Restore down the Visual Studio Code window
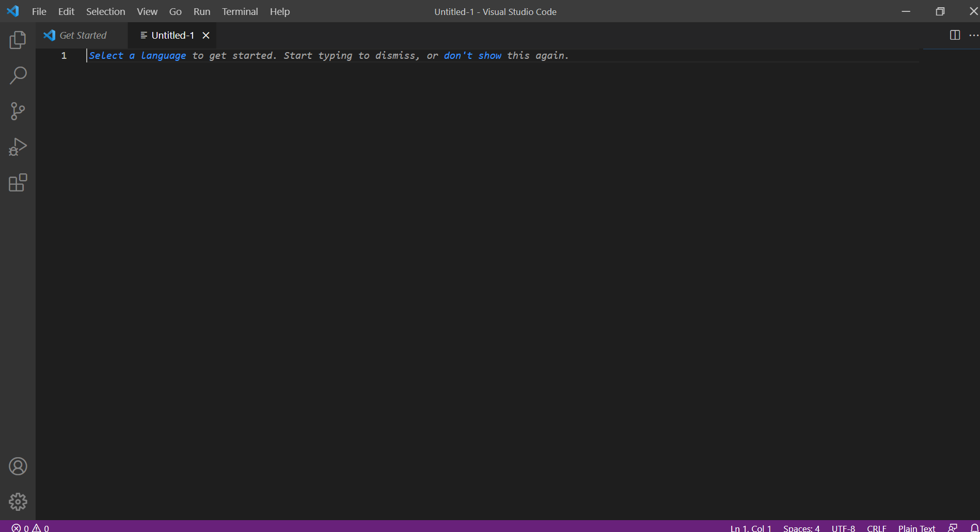Viewport: 980px width, 532px height. coord(940,11)
